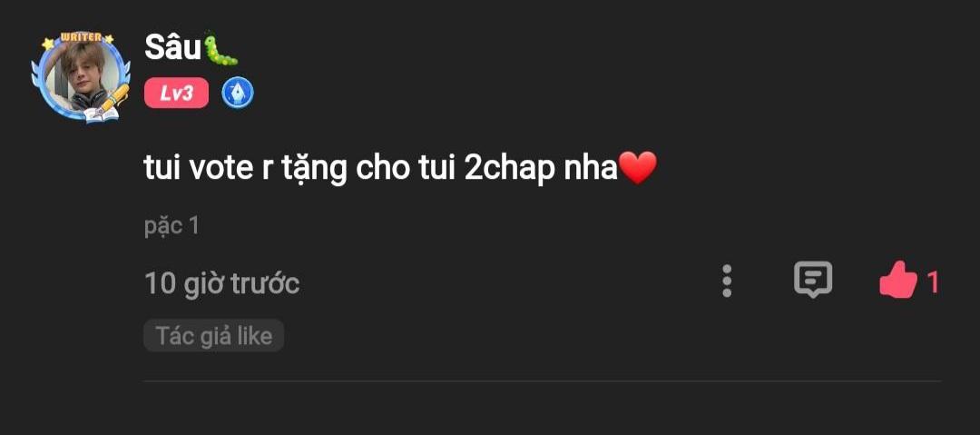Click the red heart emoji in comment
Screen dimensions: 980x435
(x=638, y=168)
